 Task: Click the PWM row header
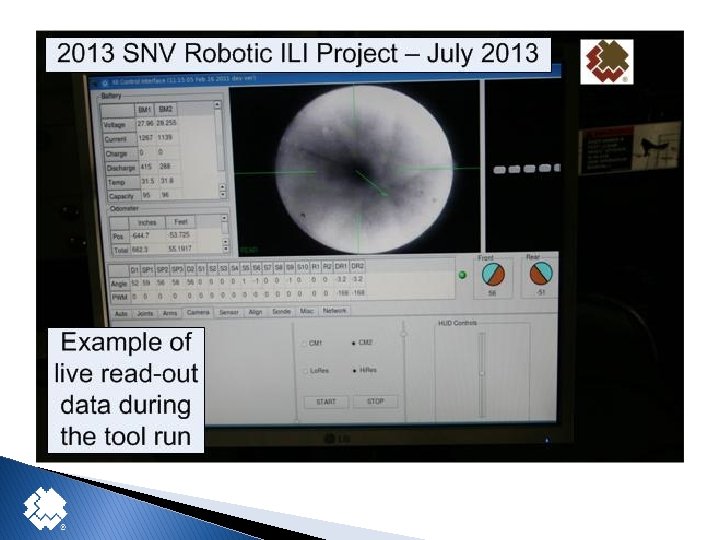pos(120,298)
